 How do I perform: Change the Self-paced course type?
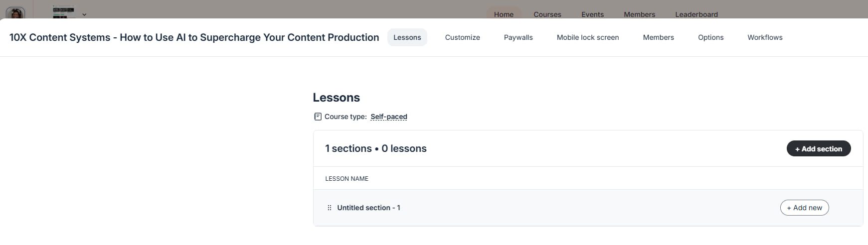point(389,117)
